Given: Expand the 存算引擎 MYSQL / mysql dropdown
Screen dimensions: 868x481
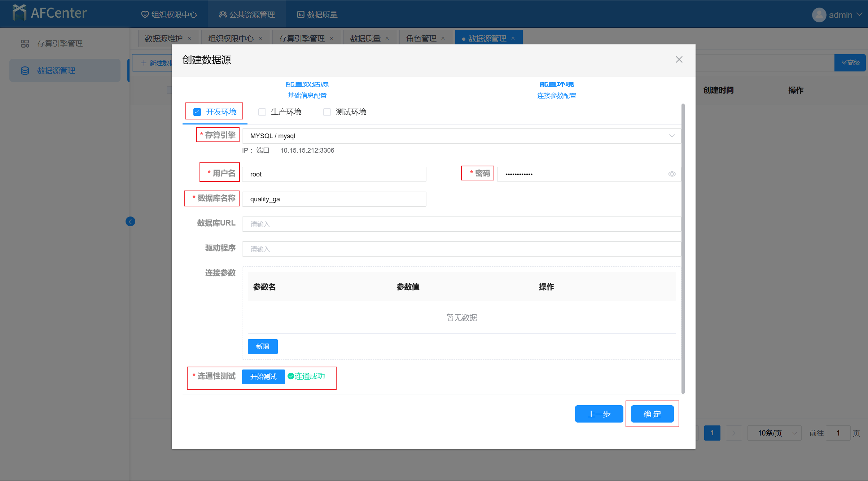Looking at the screenshot, I should [461, 136].
